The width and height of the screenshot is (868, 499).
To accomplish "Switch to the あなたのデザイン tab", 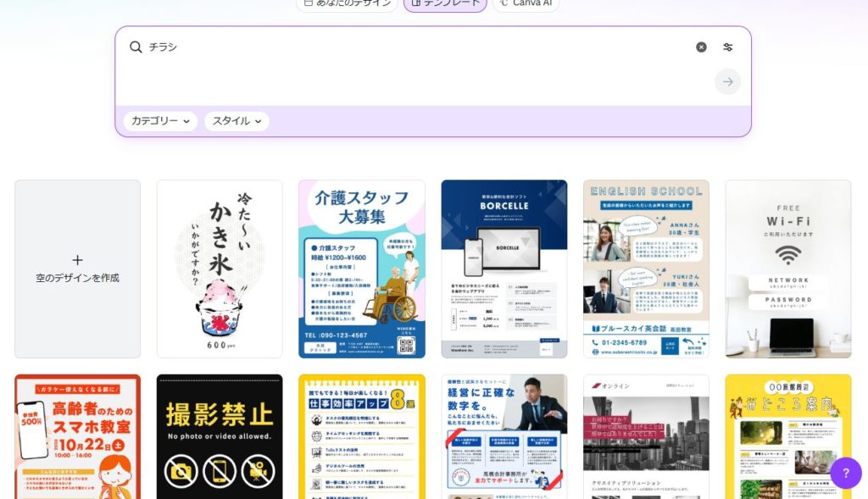I will (348, 3).
